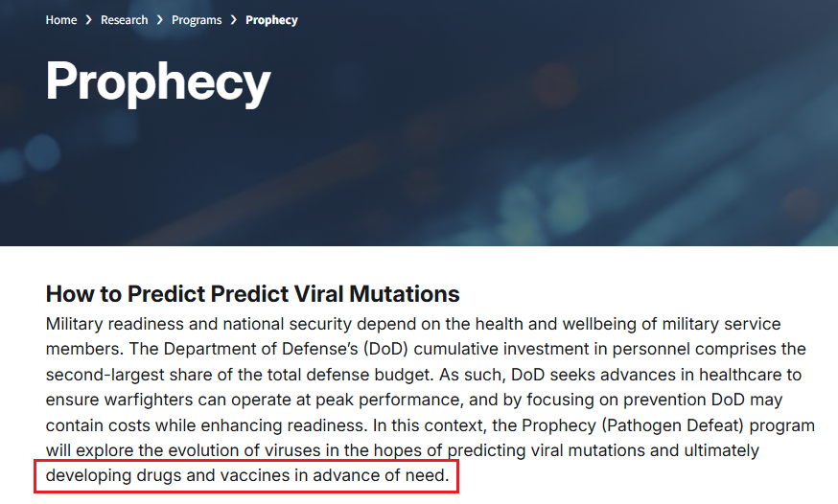The height and width of the screenshot is (504, 838).
Task: Click the text contain costs while enhancing readiness
Action: tap(206, 425)
